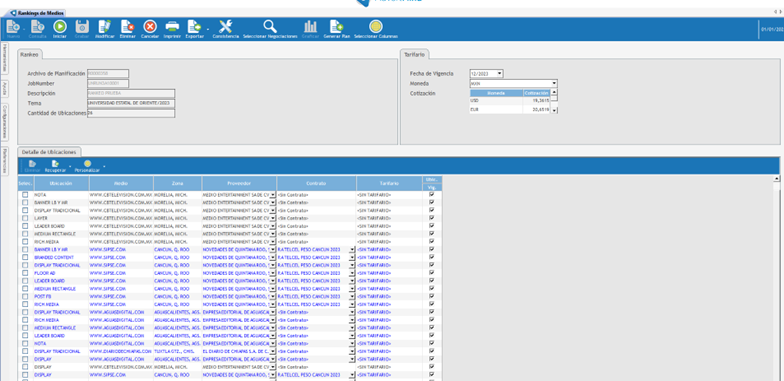This screenshot has height=381, width=784.
Task: Click the Seleccionar Negociaciones magnifier icon
Action: click(270, 26)
